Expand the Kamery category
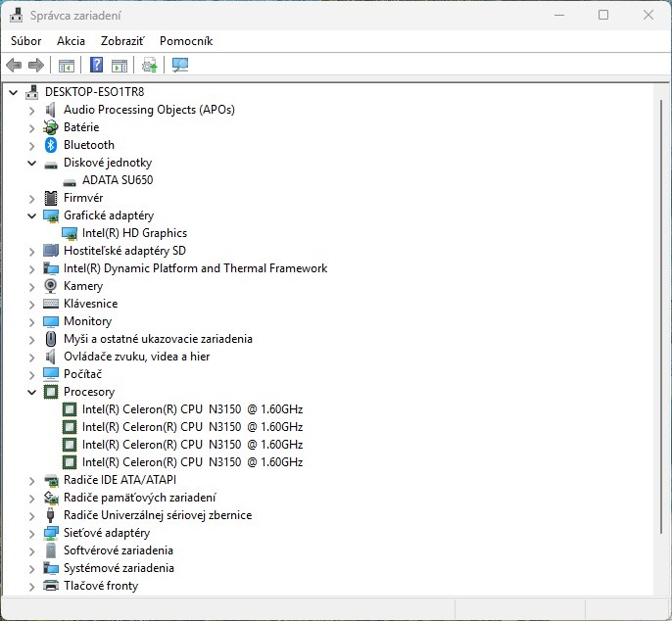 (x=31, y=286)
